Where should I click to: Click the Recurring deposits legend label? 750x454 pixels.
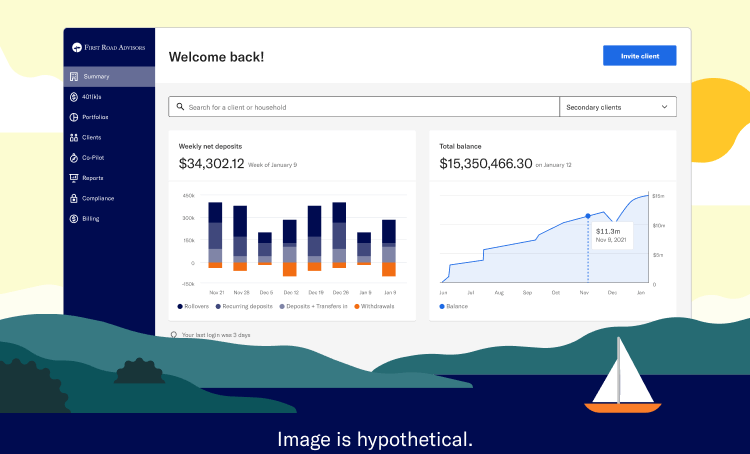click(x=247, y=307)
